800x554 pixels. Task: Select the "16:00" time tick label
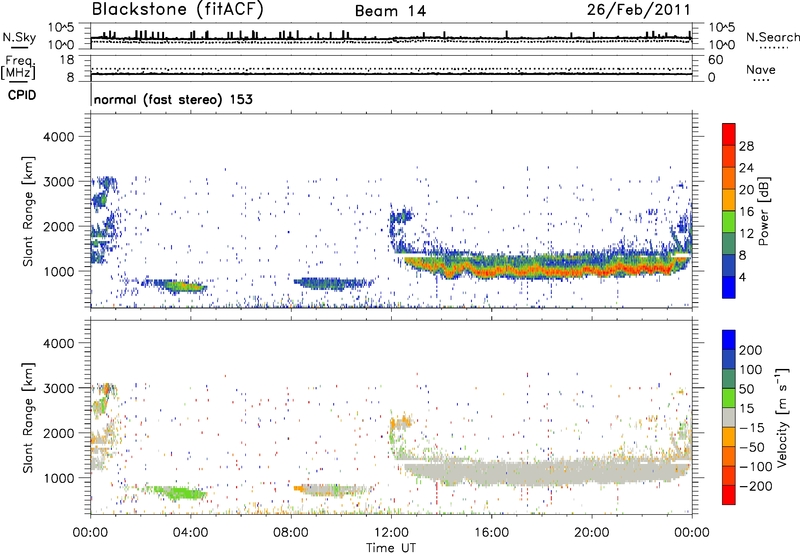(x=491, y=533)
